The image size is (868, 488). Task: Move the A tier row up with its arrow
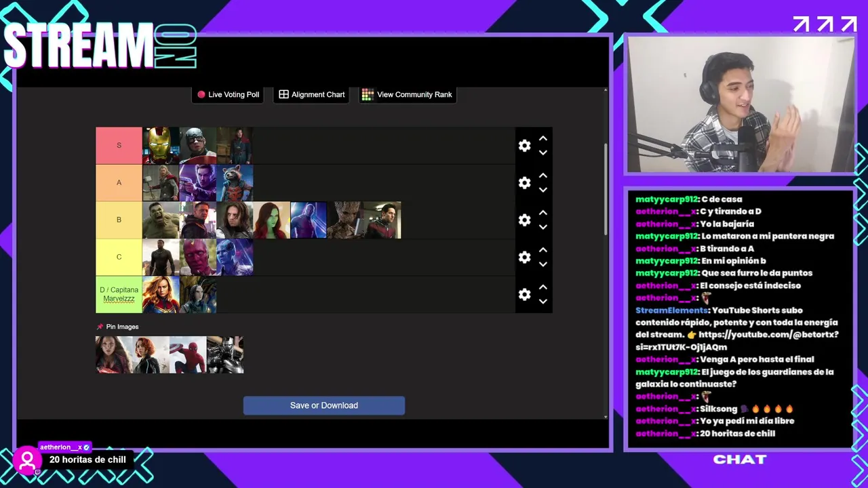[x=543, y=176]
